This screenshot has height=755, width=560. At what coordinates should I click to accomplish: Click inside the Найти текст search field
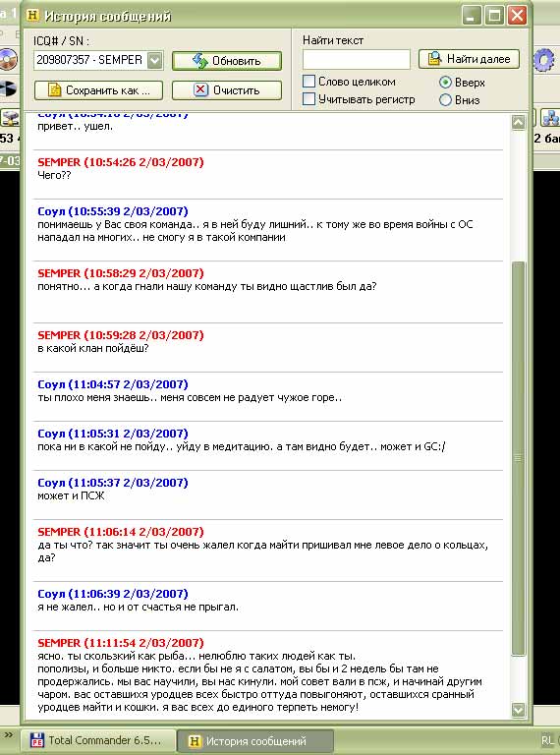(x=357, y=59)
